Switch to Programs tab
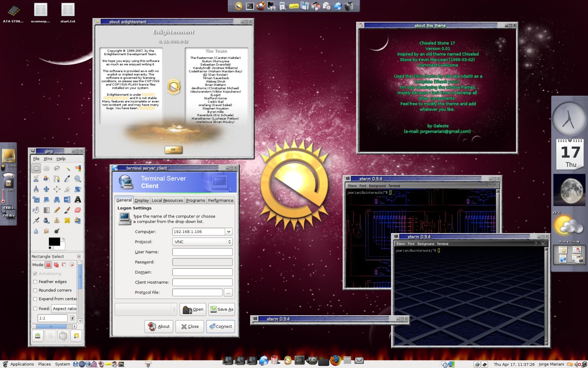588x368 pixels. 196,200
